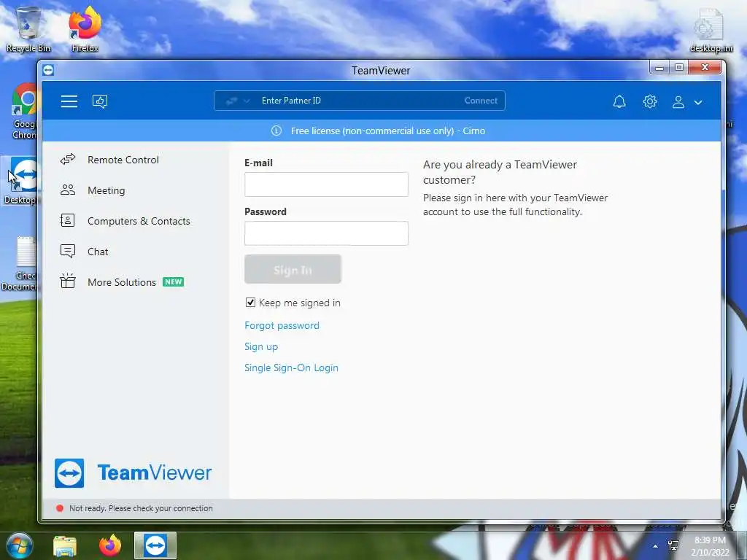747x560 pixels.
Task: Click the red connection status dot
Action: pyautogui.click(x=60, y=508)
